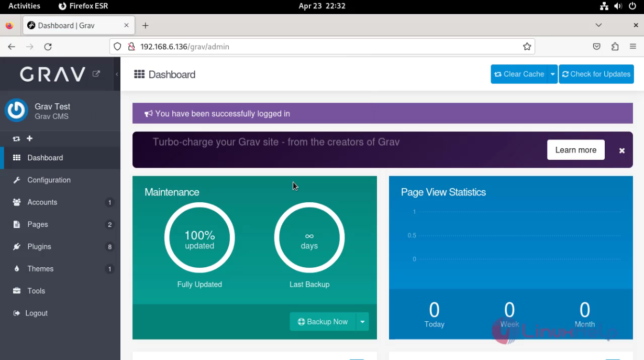
Task: Click the network icon in system tray
Action: [x=604, y=6]
